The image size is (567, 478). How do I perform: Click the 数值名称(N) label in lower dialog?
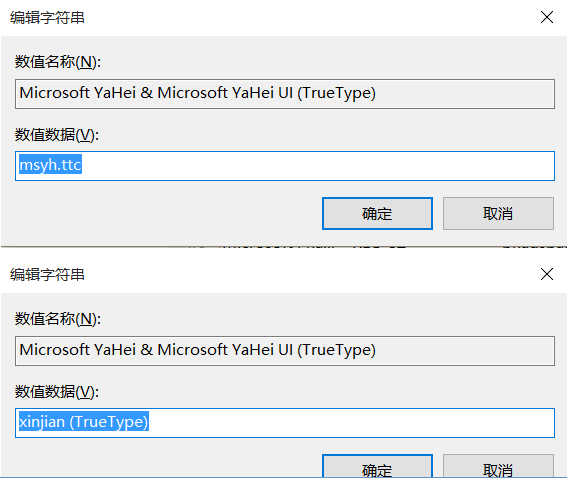tap(58, 319)
